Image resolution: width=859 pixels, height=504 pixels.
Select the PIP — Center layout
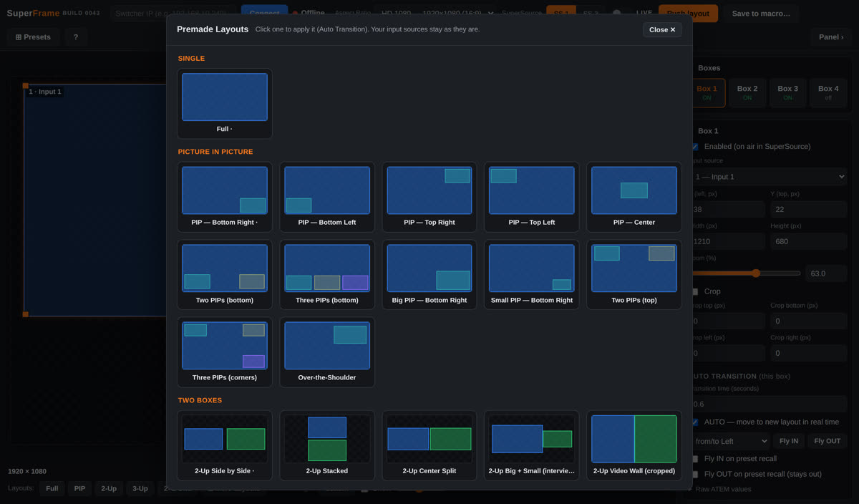(x=634, y=197)
